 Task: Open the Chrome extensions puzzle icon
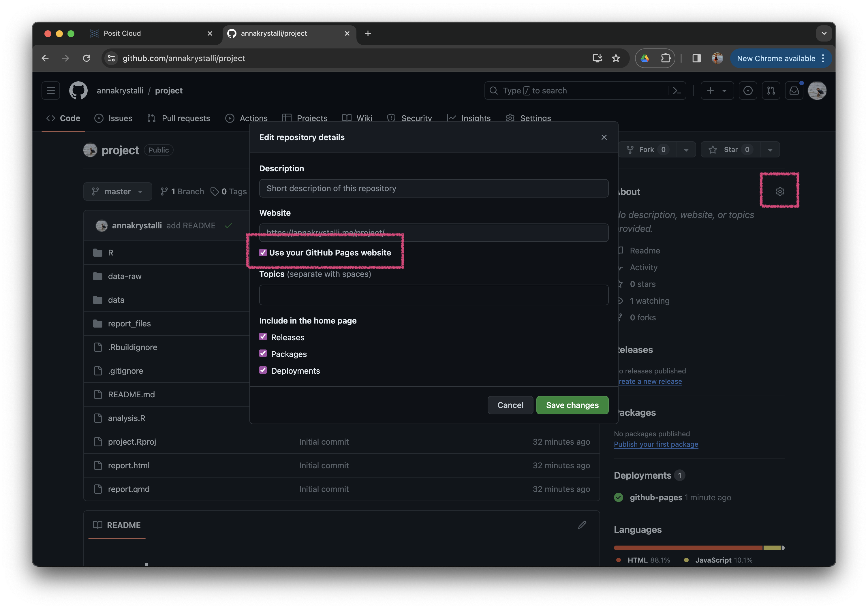(665, 58)
